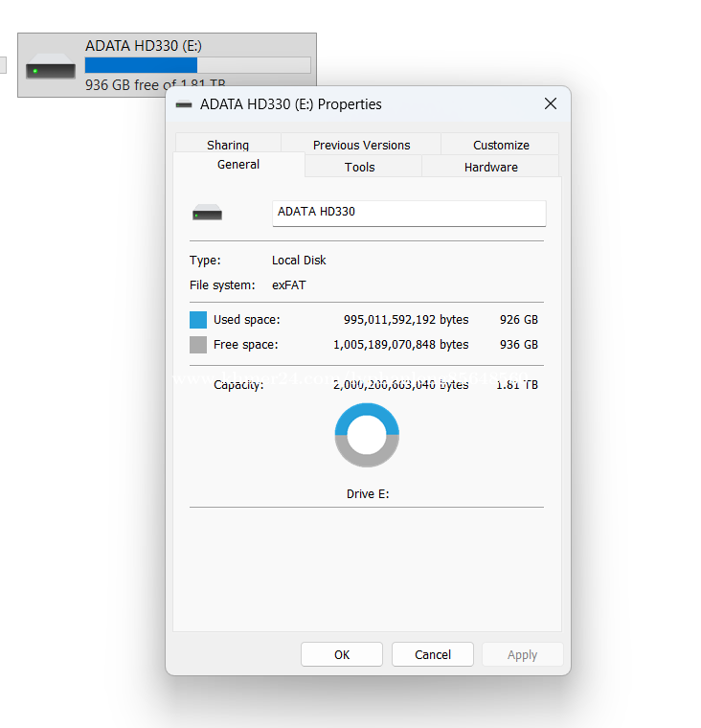Click the gray Free space color square
Image resolution: width=701 pixels, height=728 pixels.
point(198,345)
